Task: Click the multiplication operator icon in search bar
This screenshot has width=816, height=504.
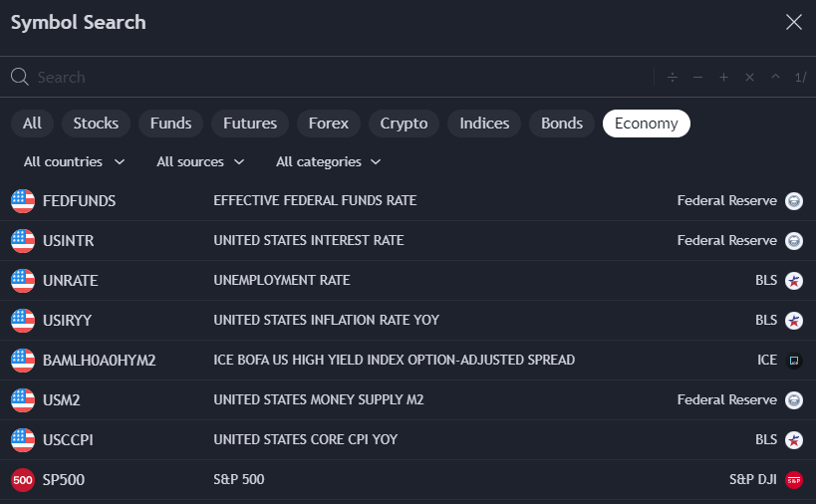Action: point(749,78)
